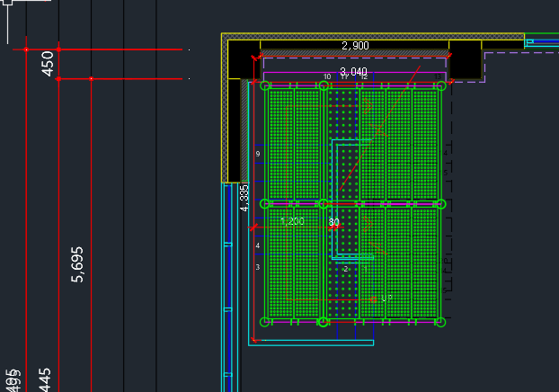The height and width of the screenshot is (392, 559).
Task: Click the green circle at grid top-left corner
Action: point(265,85)
